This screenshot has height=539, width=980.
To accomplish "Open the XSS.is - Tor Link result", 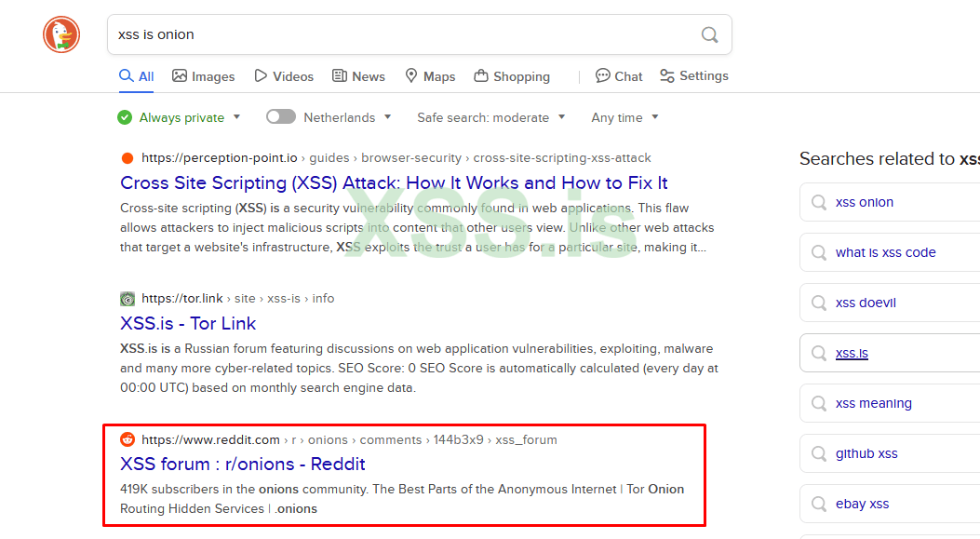I will coord(188,323).
